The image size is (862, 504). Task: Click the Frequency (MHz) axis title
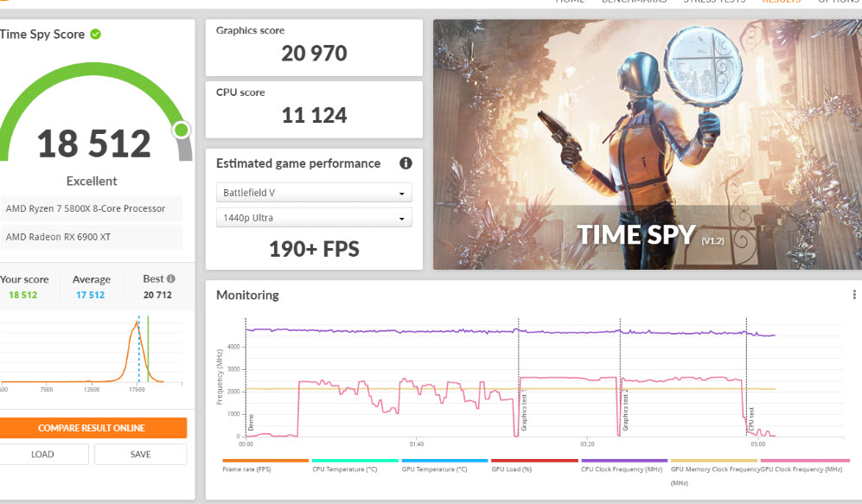pyautogui.click(x=220, y=377)
